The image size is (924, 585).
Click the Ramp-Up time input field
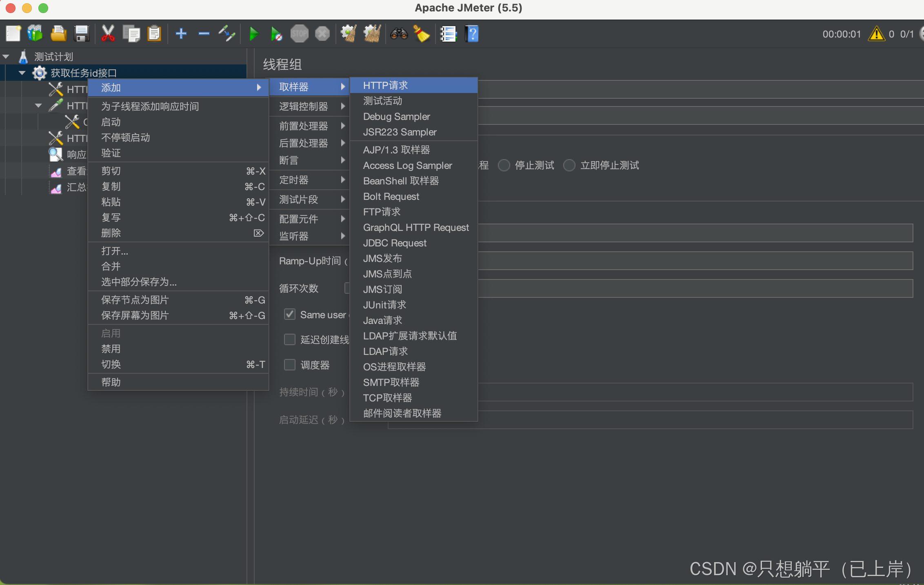click(x=694, y=261)
